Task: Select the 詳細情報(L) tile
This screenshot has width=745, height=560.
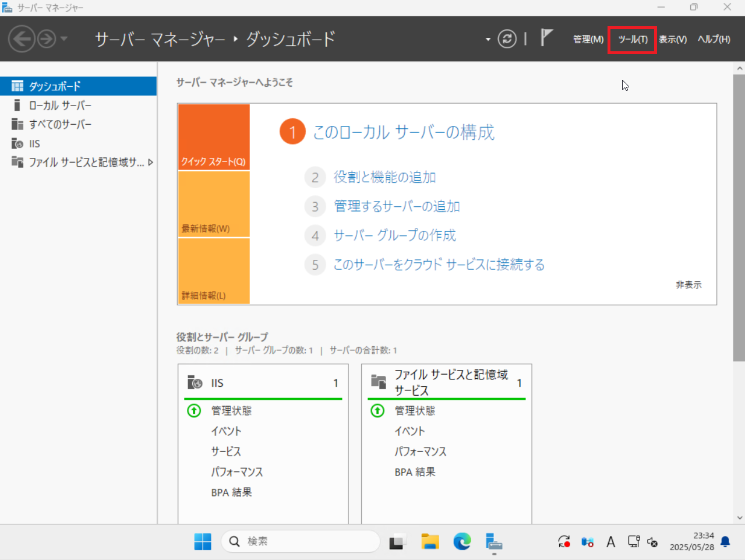Action: coord(214,271)
